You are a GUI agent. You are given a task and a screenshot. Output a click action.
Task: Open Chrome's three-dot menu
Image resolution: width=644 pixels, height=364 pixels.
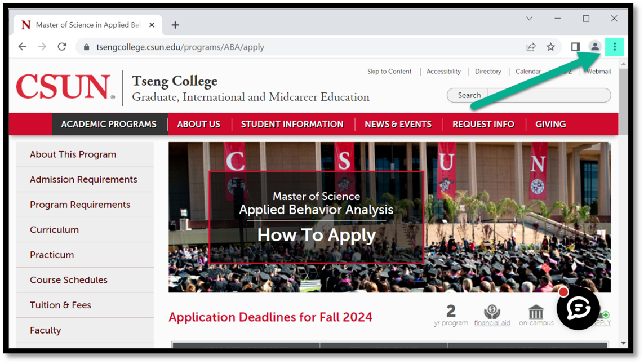click(x=614, y=47)
